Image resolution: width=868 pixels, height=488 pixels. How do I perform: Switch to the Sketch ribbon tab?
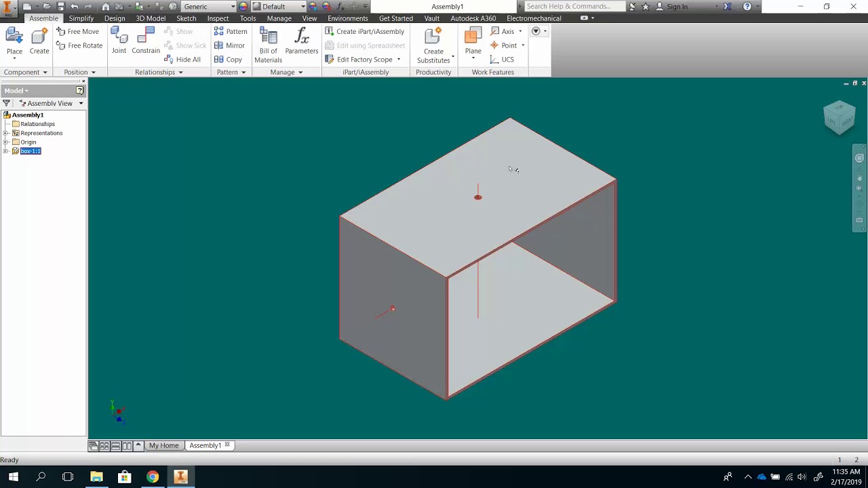coord(186,18)
